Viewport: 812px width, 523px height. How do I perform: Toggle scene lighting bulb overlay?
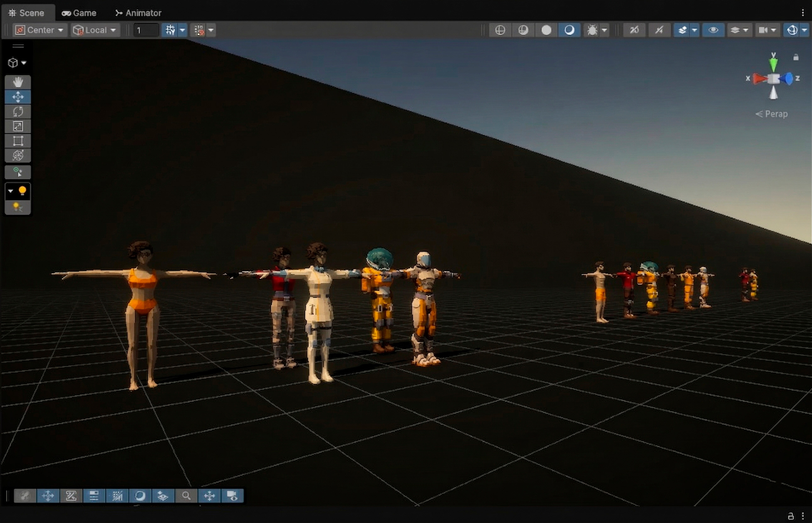click(22, 191)
